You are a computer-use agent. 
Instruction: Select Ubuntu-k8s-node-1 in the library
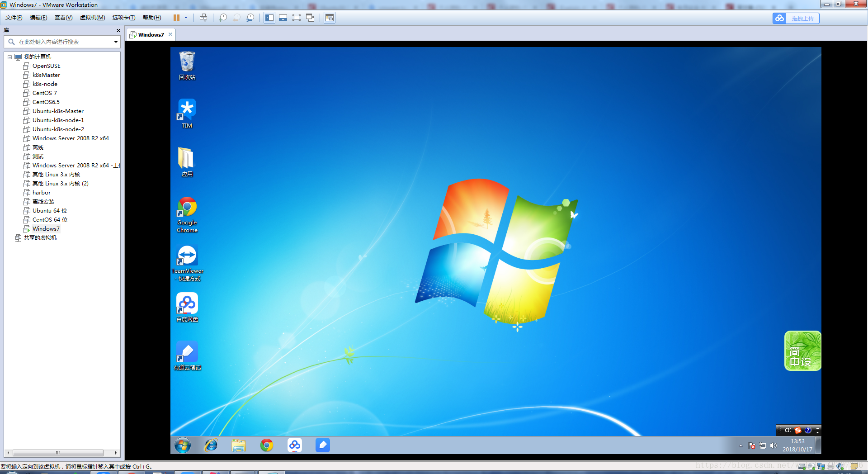pos(58,120)
